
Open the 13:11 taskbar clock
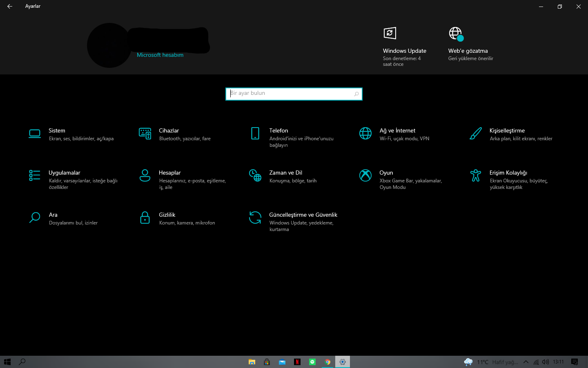tap(559, 362)
